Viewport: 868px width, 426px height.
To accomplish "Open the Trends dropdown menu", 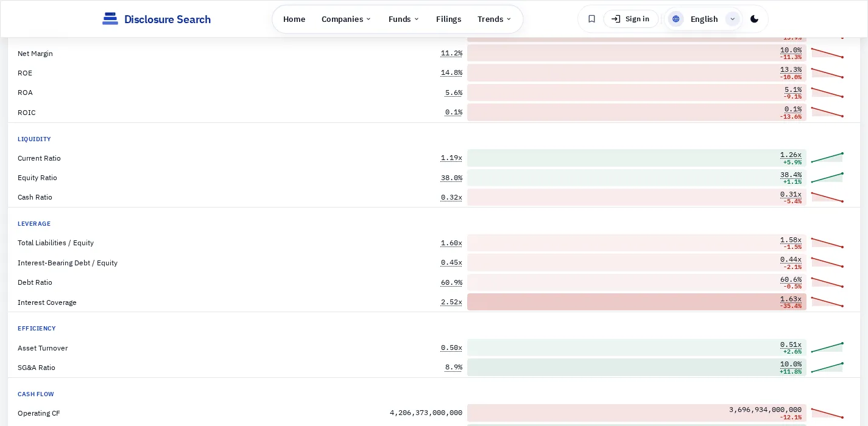I will point(494,19).
